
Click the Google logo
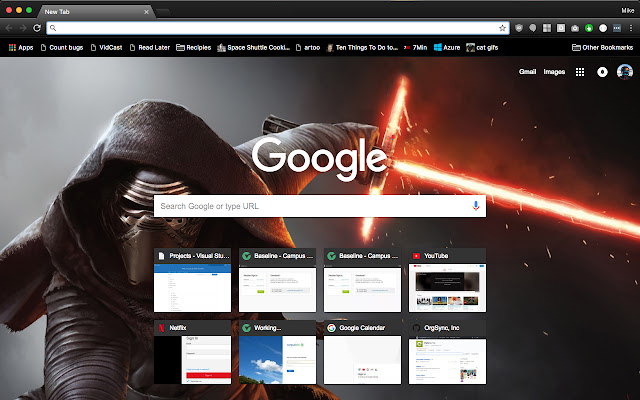tap(320, 158)
